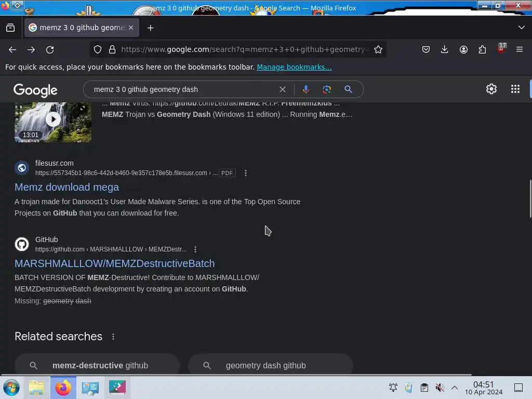Open the uBlock extension icon showing 17
This screenshot has width=532, height=399.
click(x=501, y=48)
